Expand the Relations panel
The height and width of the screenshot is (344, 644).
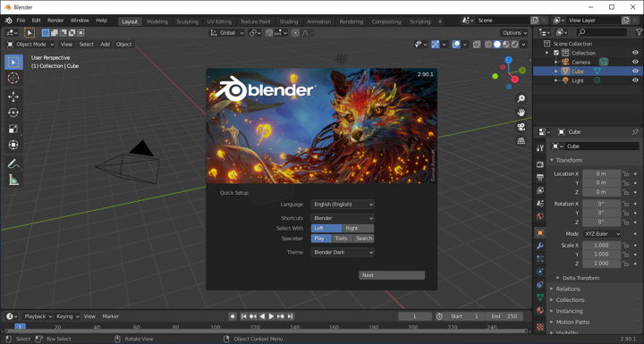(569, 289)
